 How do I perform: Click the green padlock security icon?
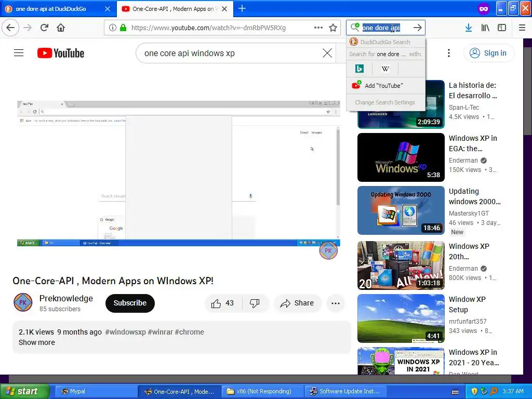(123, 28)
